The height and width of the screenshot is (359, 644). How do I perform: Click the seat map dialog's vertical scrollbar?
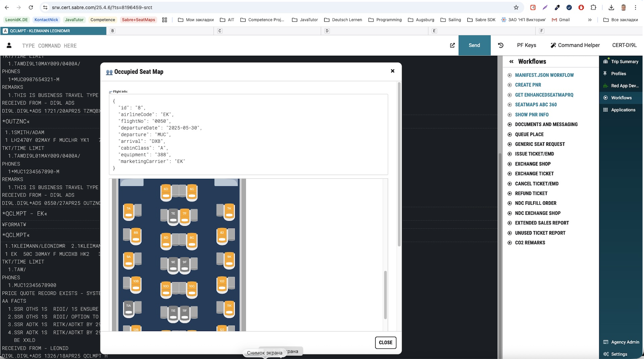click(399, 164)
